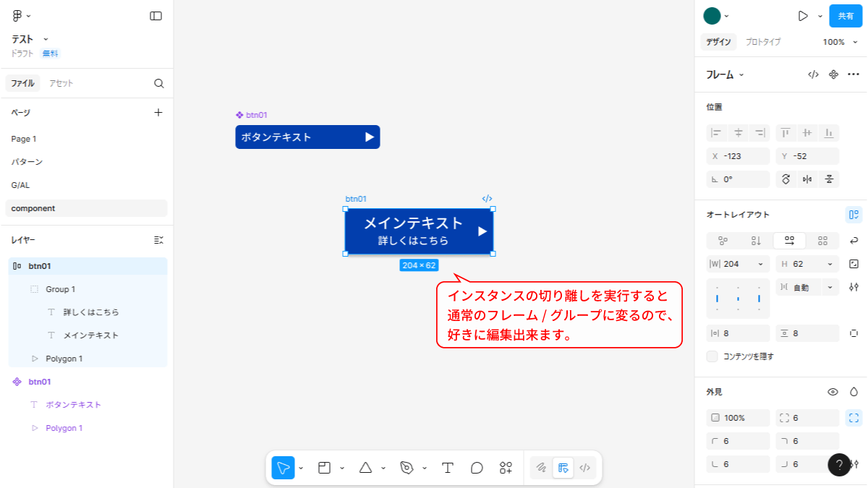The image size is (868, 488).
Task: Switch to the アセット tab
Action: tap(61, 83)
